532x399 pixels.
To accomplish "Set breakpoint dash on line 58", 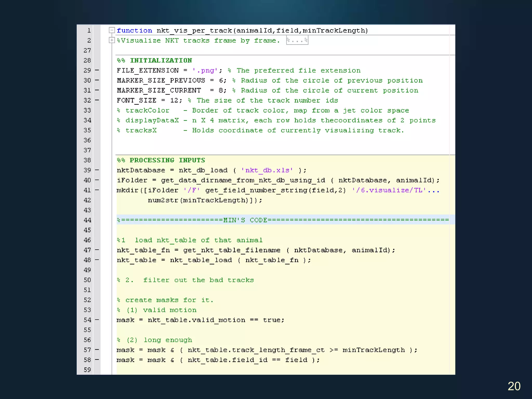I will pos(97,360).
